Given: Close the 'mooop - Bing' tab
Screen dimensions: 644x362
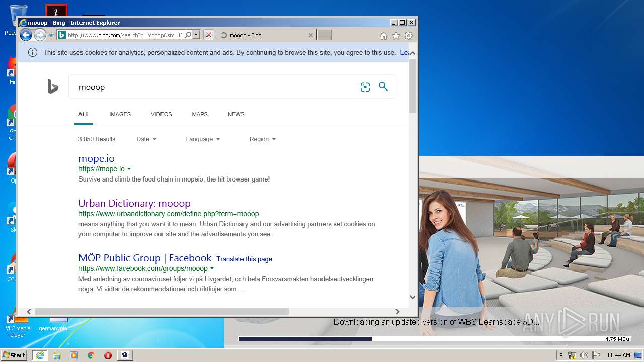Looking at the screenshot, I should coord(310,35).
